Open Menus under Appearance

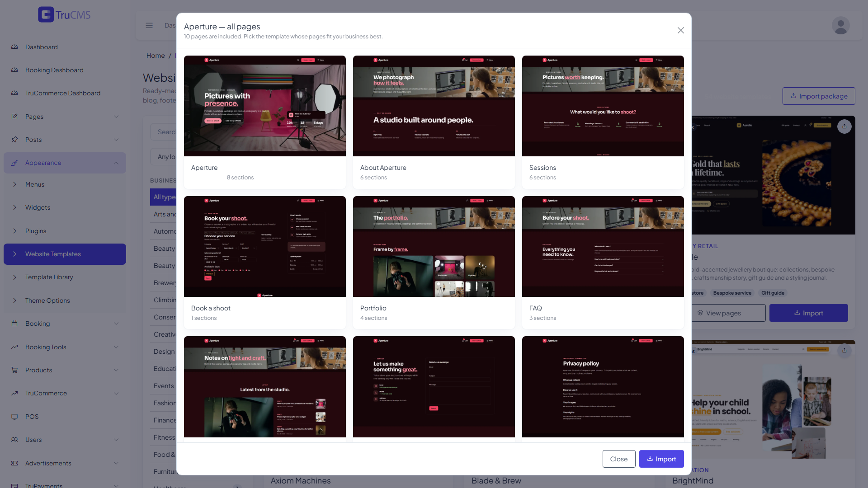point(65,184)
